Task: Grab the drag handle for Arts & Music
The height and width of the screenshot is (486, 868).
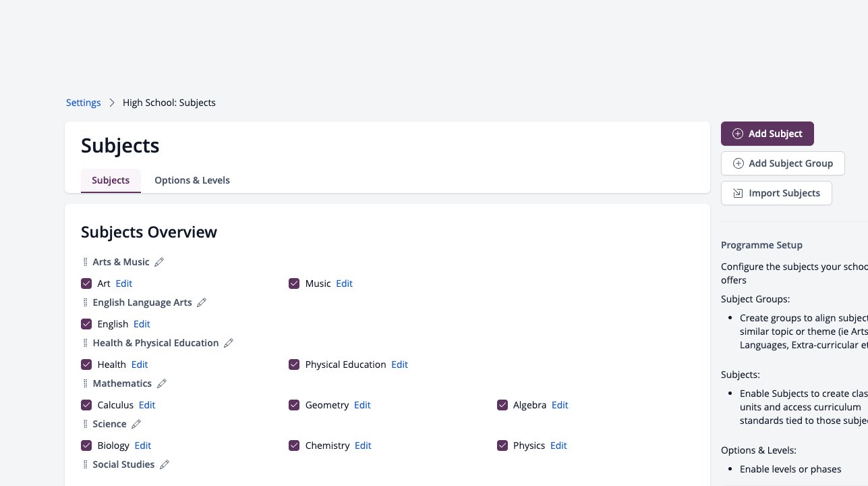Action: [85, 262]
